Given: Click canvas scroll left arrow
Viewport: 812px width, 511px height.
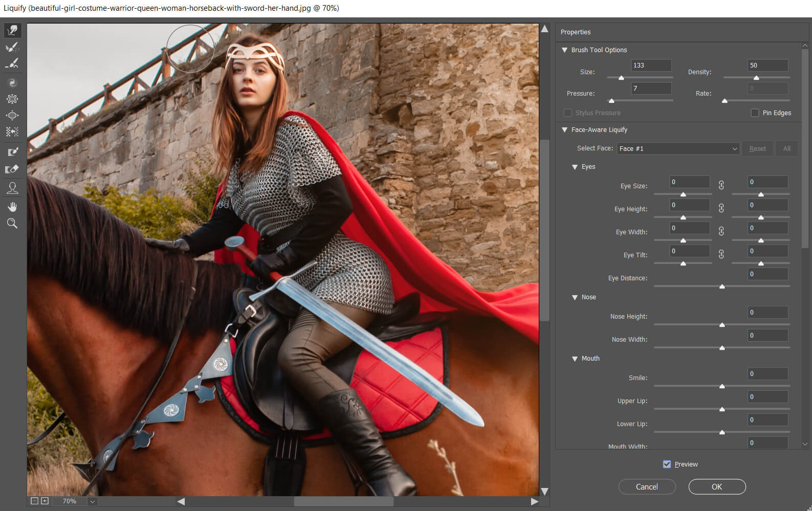Looking at the screenshot, I should click(181, 501).
